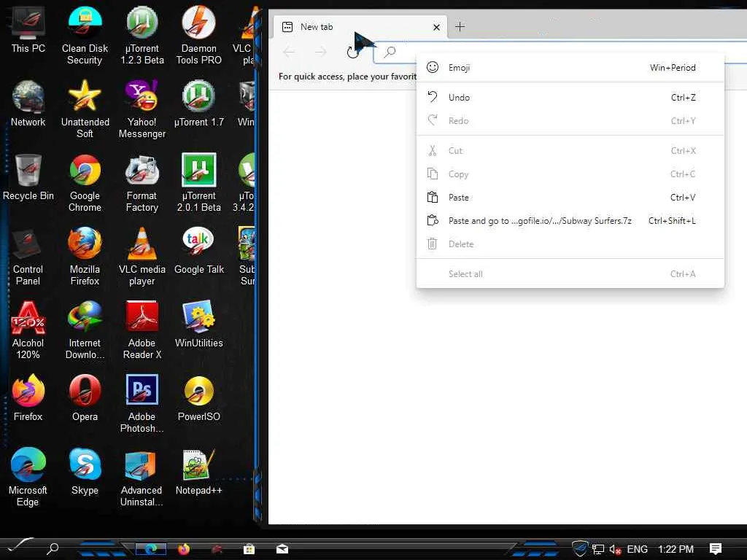This screenshot has width=747, height=560.
Task: Click the greyed Redo menu entry
Action: (570, 121)
